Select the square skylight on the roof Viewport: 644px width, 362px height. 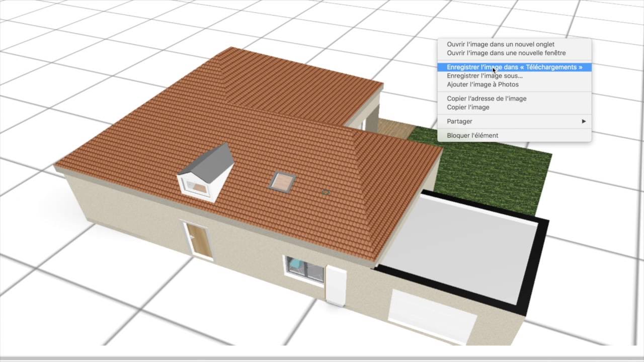282,181
